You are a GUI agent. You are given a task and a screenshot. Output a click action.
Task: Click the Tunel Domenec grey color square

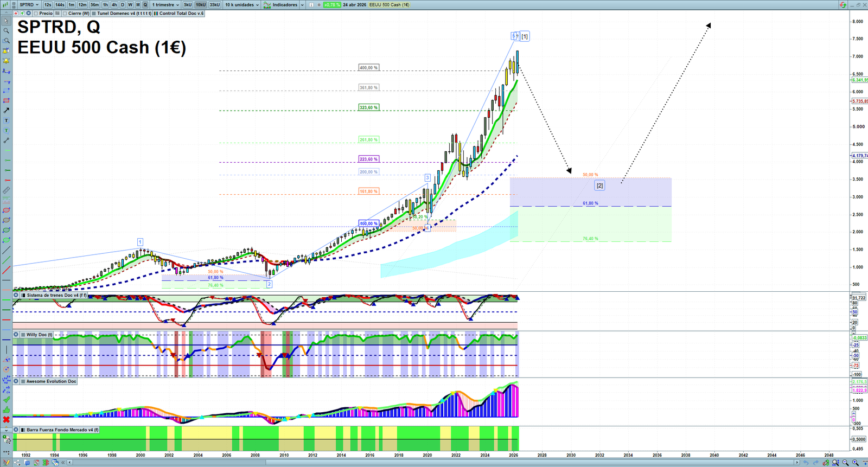coord(94,14)
